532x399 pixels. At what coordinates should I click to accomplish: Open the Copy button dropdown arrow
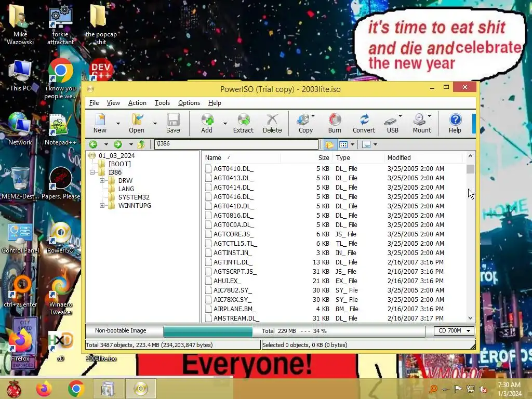313,116
